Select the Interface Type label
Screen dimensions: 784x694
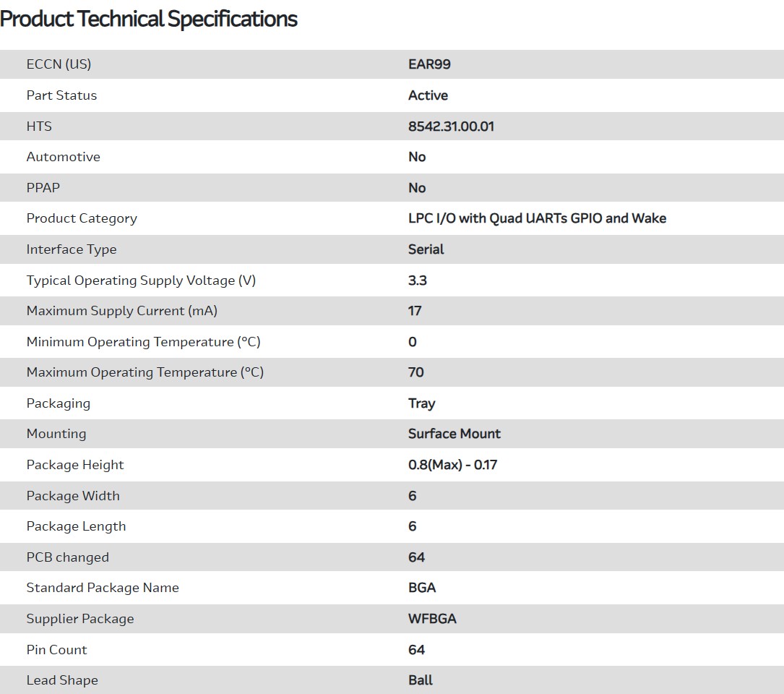click(72, 249)
